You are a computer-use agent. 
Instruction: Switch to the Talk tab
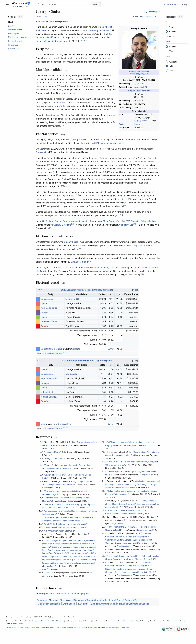coord(45,17)
